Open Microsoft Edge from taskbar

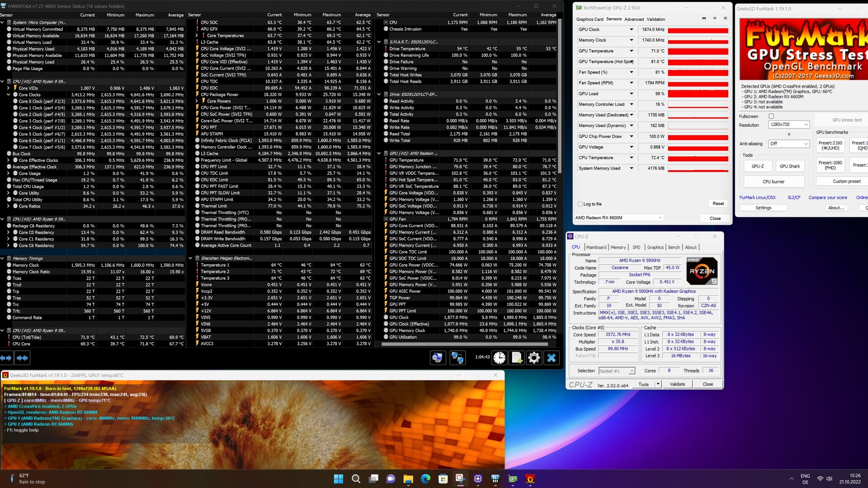(x=425, y=479)
